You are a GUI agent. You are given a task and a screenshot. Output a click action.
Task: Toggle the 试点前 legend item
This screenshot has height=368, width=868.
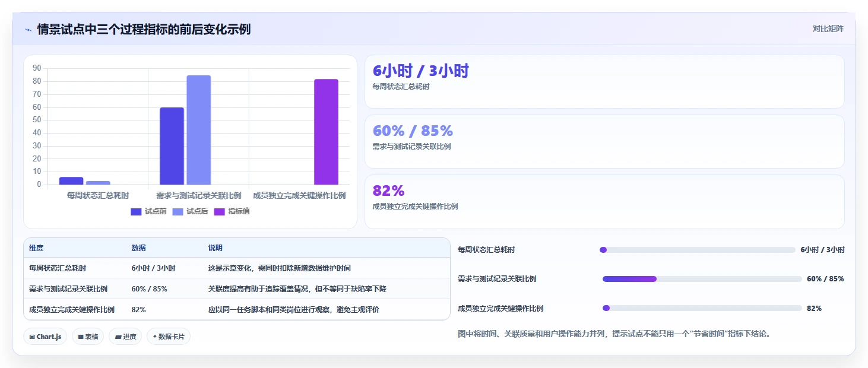point(148,211)
